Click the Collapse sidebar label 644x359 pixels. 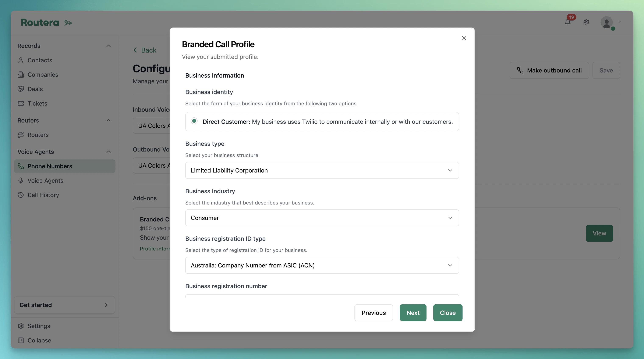pyautogui.click(x=39, y=340)
